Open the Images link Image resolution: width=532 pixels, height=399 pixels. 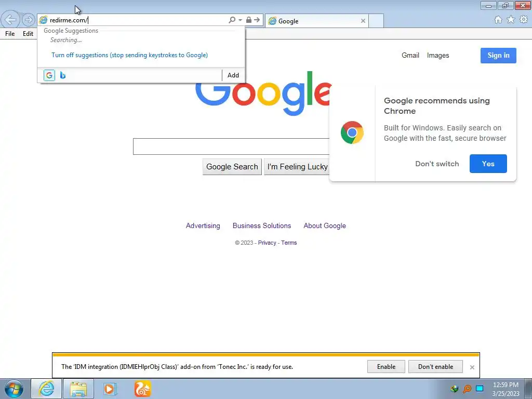[437, 55]
